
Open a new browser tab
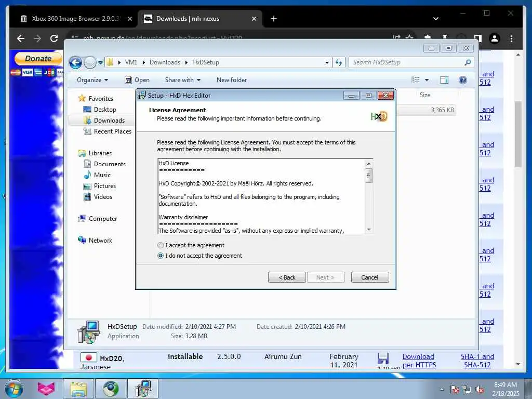tap(274, 19)
